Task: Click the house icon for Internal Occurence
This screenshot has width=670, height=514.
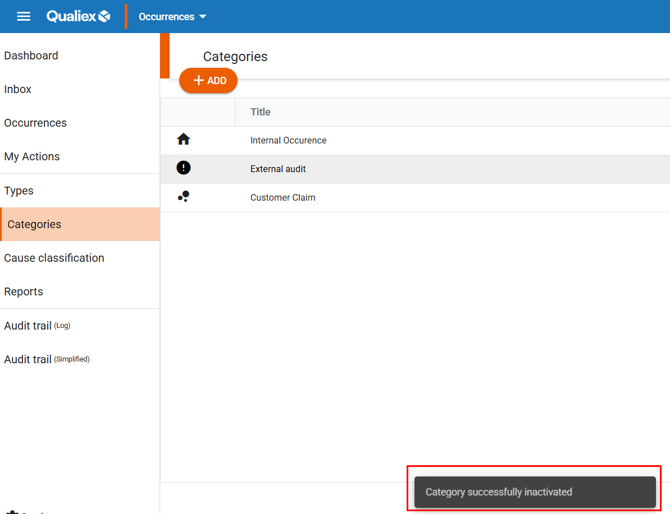Action: pyautogui.click(x=183, y=140)
